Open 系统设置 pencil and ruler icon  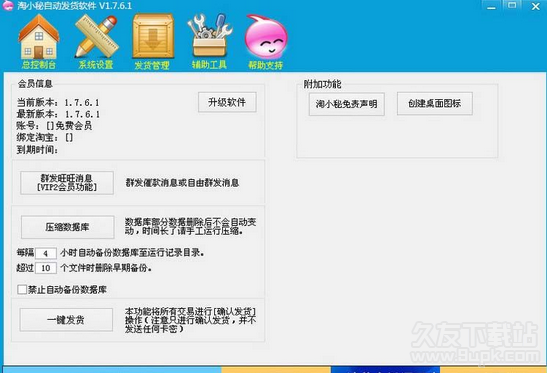[96, 37]
